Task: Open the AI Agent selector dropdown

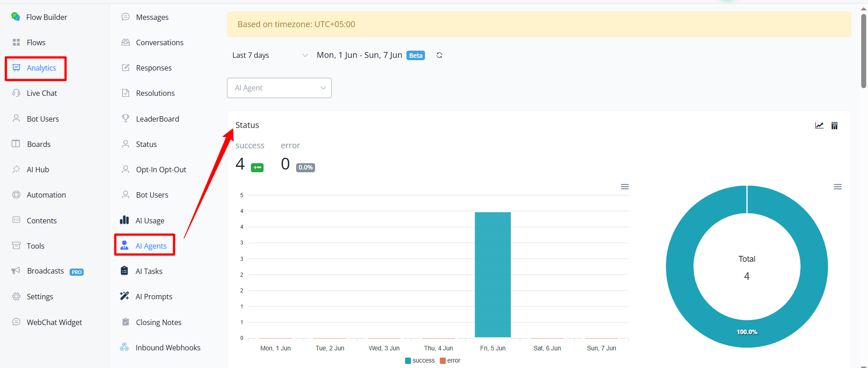Action: [279, 88]
